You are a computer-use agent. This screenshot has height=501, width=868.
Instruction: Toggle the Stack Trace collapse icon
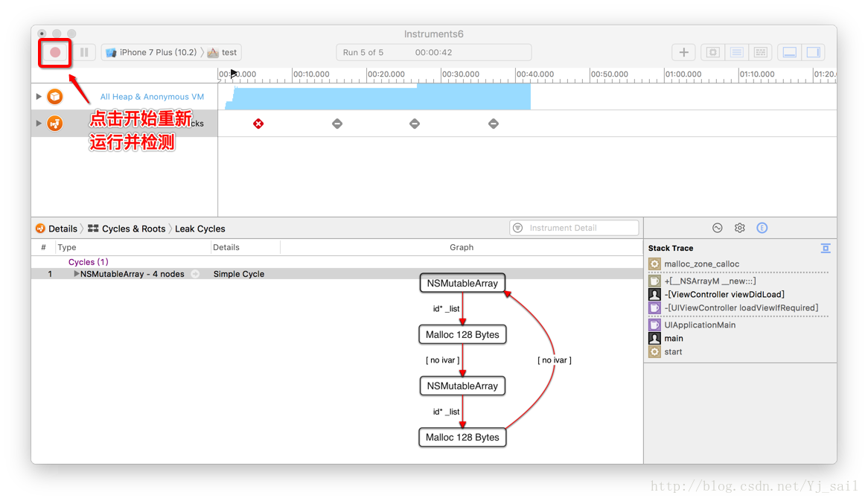826,248
